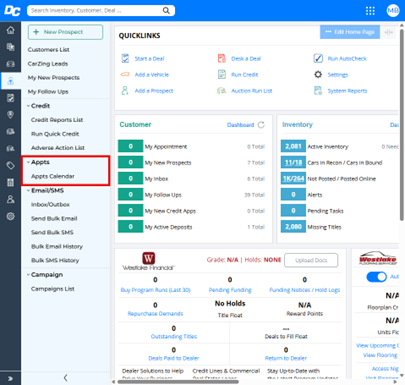Open Run Quick Credit
Viewport: 405px width, 385px height.
[55, 134]
